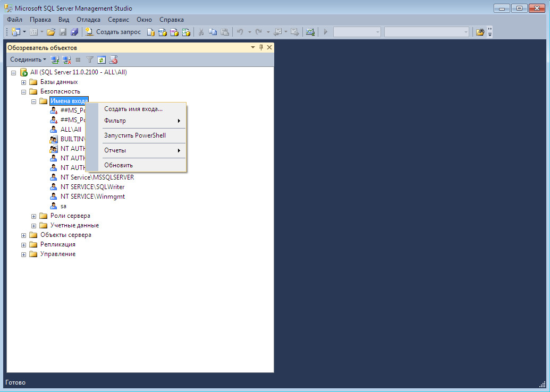This screenshot has height=392, width=550.
Task: Click the green Refresh icon in Object Explorer
Action: coord(101,59)
